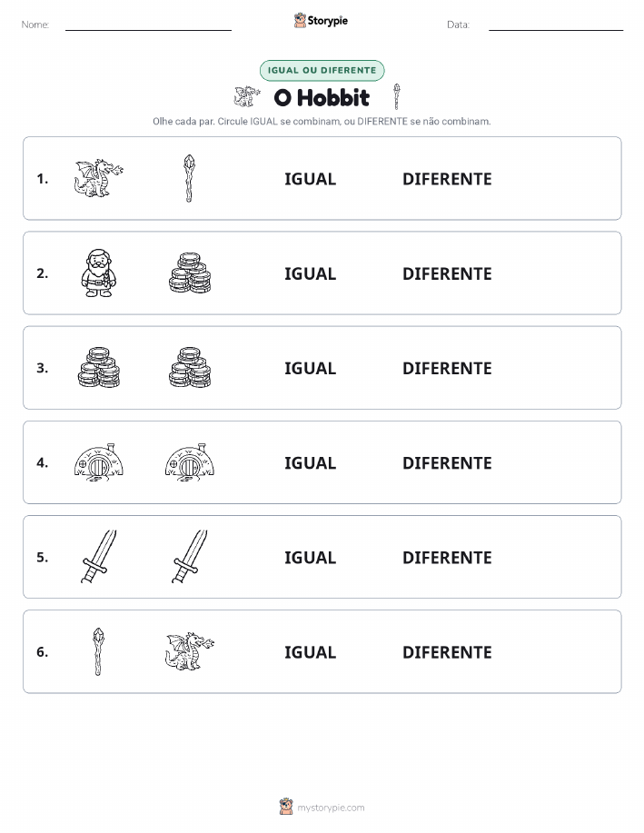Click the first hobbit house in row 4

pyautogui.click(x=98, y=462)
